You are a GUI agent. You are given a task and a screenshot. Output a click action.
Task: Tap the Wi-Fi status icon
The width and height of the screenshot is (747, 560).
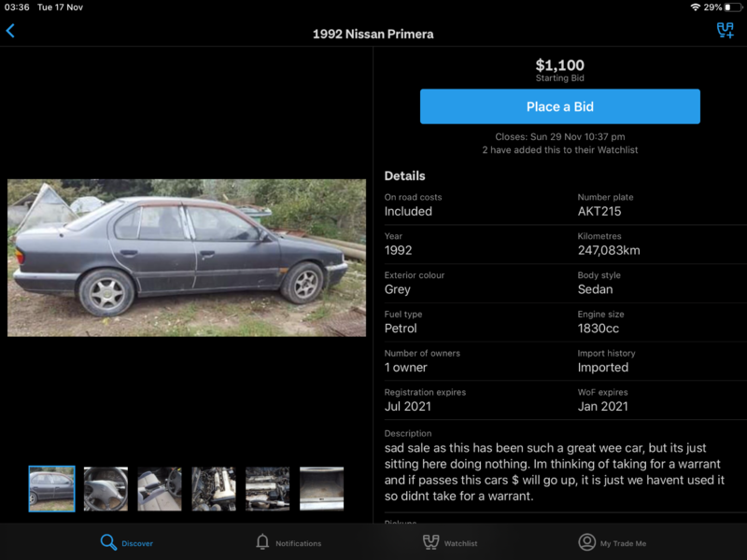pos(695,7)
